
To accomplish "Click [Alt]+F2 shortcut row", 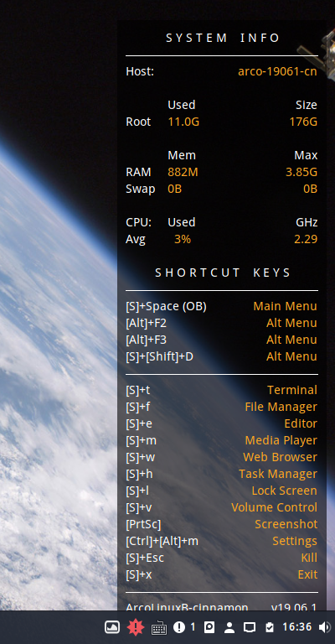I will pyautogui.click(x=221, y=323).
